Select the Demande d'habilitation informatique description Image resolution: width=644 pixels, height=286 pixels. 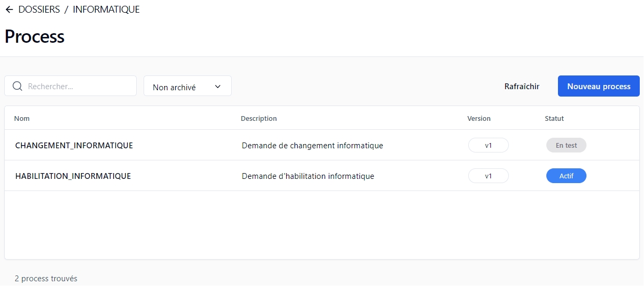(308, 176)
